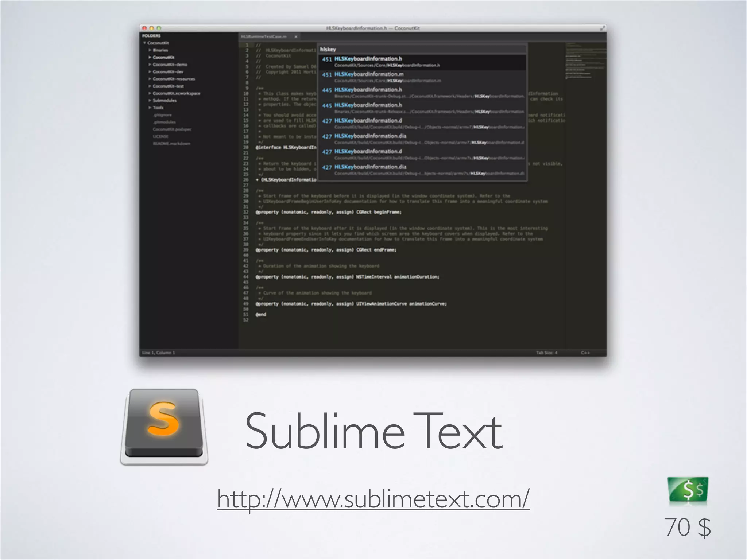The height and width of the screenshot is (560, 747).
Task: Click the window title HLSKeyboardInformation.h — CoconutKit
Action: (372, 28)
